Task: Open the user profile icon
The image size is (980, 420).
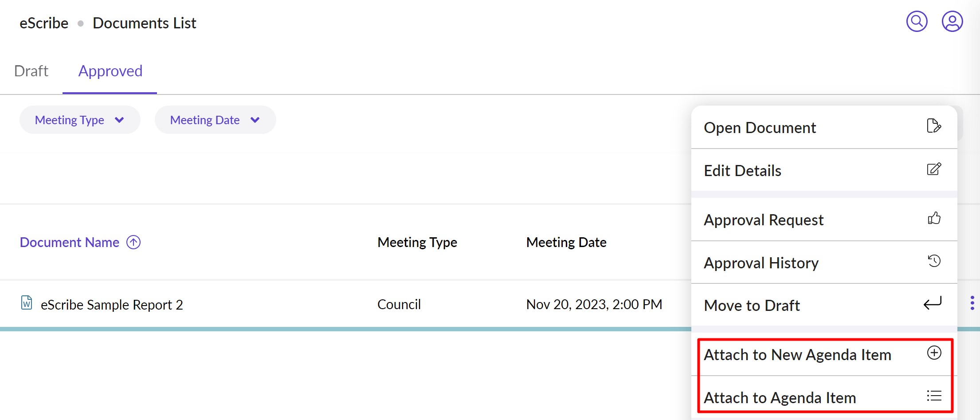Action: tap(952, 21)
